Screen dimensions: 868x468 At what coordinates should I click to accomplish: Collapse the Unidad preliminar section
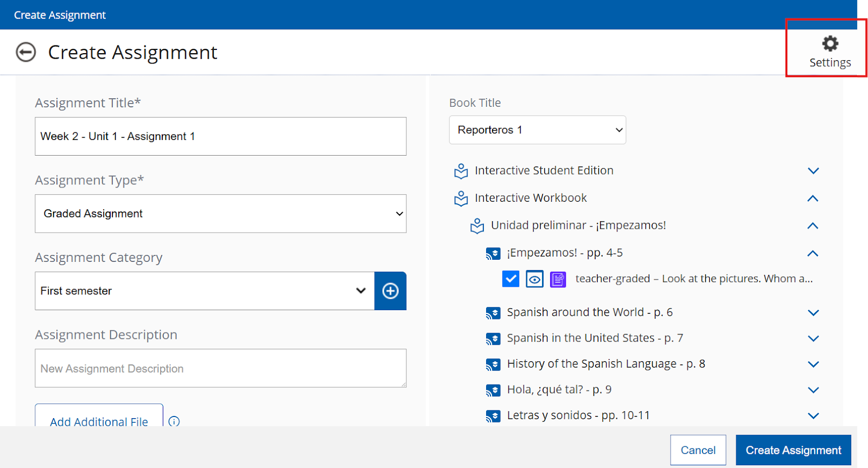coord(812,226)
